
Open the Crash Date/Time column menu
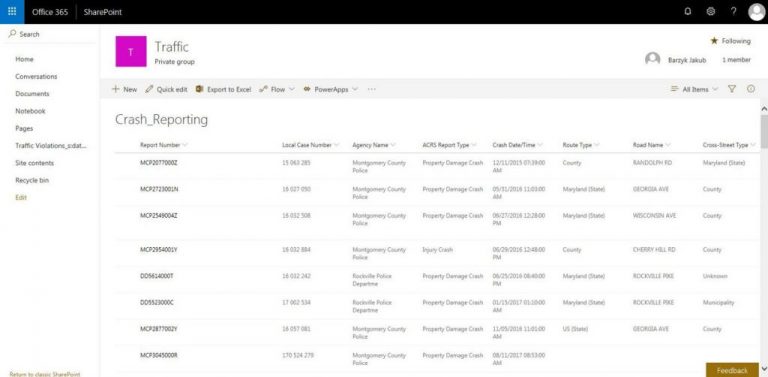coord(518,145)
